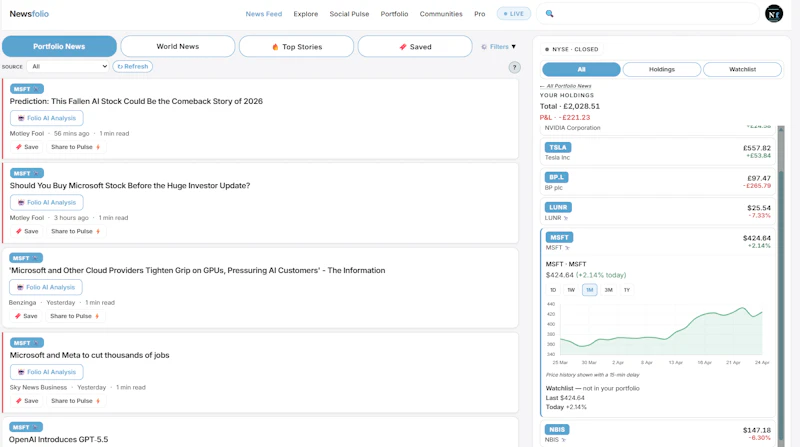Share Huge Investor Update article to Pulse
The width and height of the screenshot is (800, 447).
[x=76, y=231]
